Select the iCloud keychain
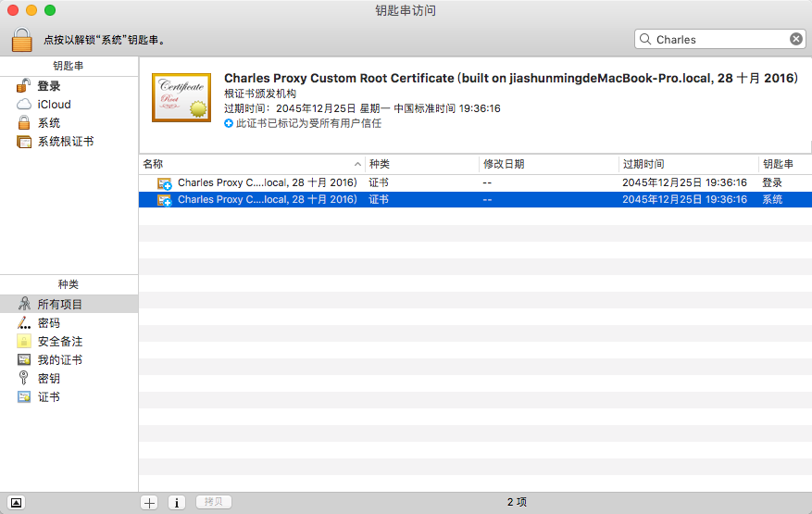This screenshot has width=812, height=514. point(54,105)
